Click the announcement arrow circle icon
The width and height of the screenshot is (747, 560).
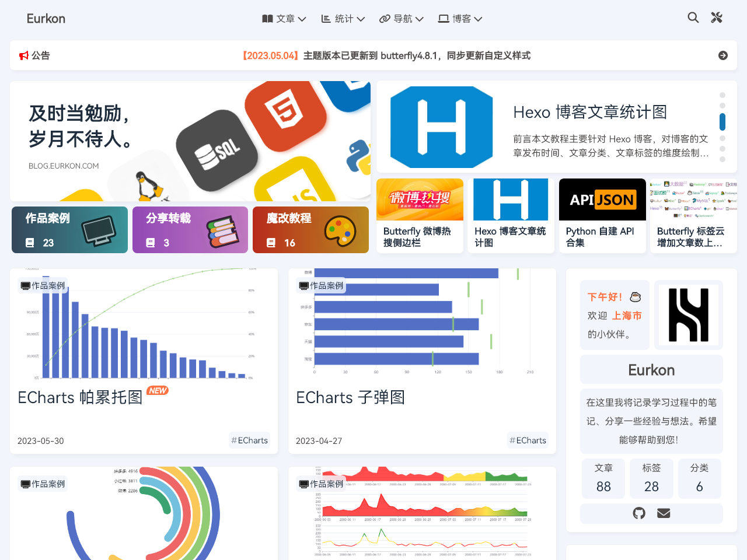point(723,55)
